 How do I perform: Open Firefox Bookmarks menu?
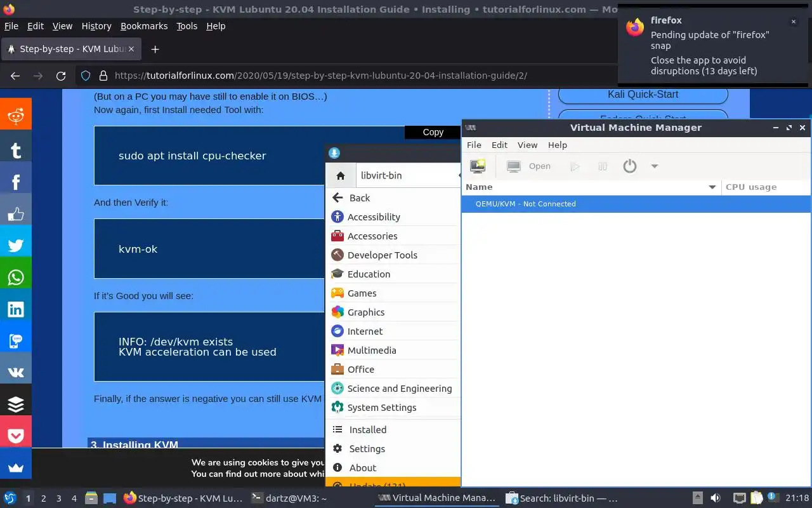coord(144,26)
